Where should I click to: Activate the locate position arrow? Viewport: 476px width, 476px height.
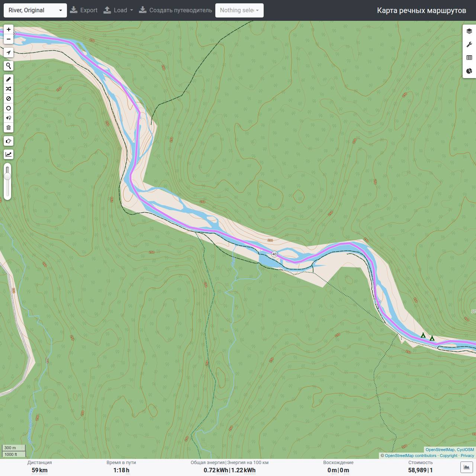pos(9,52)
